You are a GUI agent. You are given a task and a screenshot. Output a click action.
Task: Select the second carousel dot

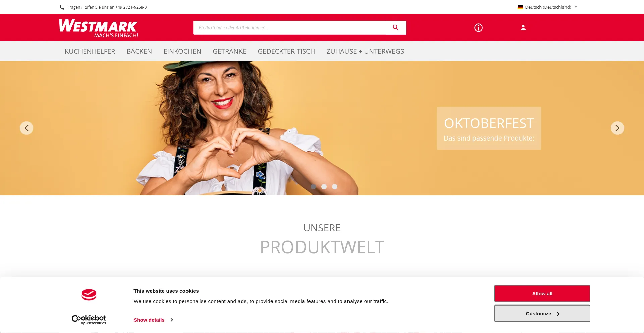[324, 187]
